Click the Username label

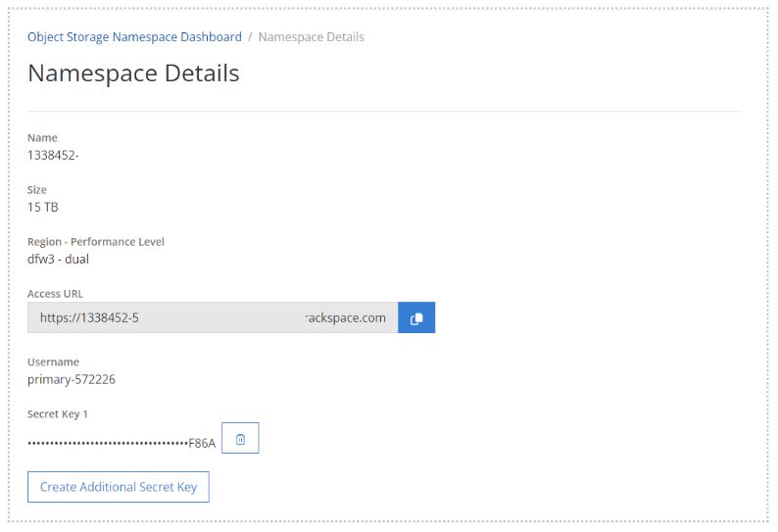pos(53,362)
